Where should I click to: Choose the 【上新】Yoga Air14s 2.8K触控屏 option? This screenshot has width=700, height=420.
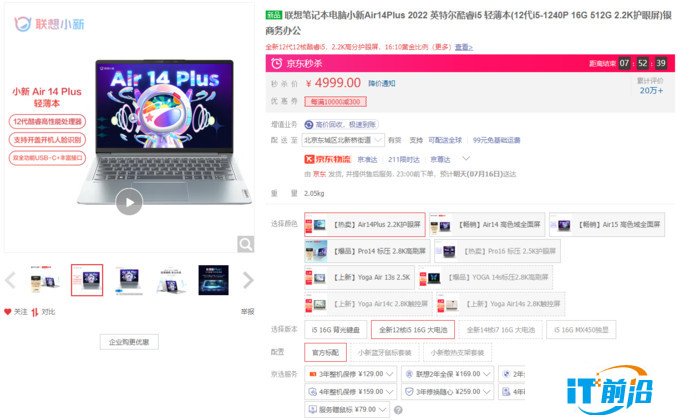pos(501,304)
